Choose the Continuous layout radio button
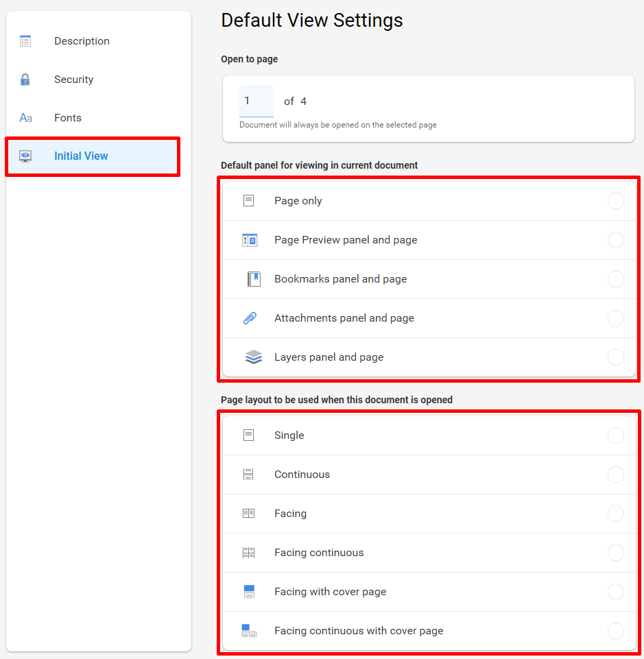644x659 pixels. pos(615,475)
